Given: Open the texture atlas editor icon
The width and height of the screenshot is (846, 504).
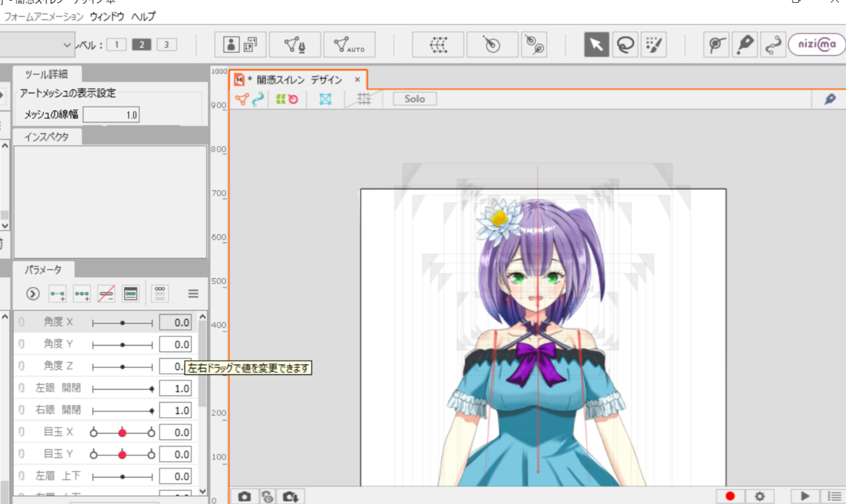Looking at the screenshot, I should [240, 44].
